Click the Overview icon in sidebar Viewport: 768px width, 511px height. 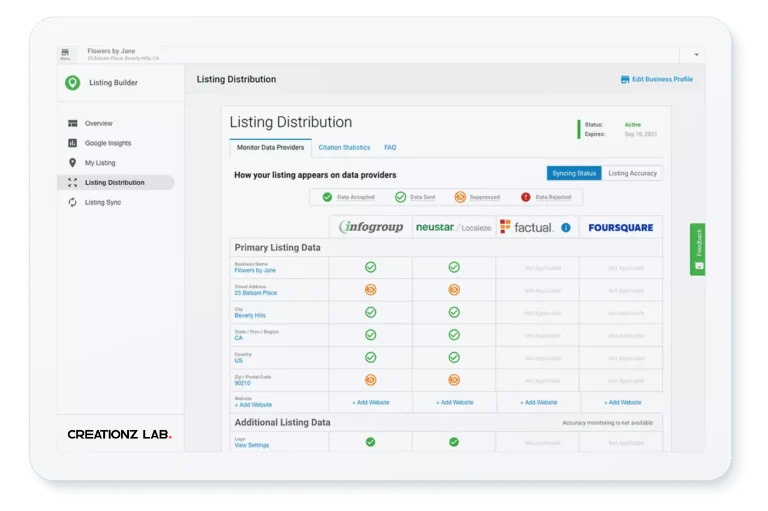pos(72,123)
